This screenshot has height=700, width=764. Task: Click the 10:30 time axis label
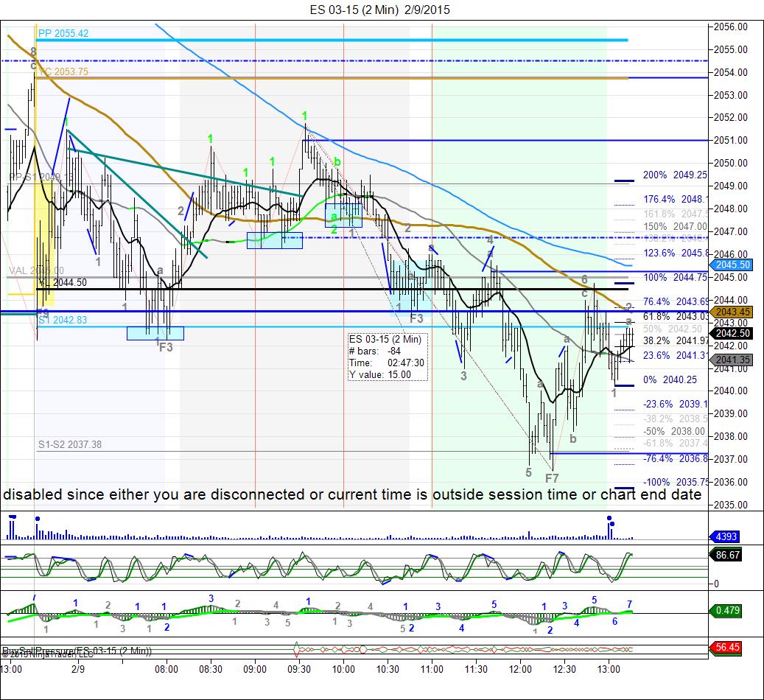click(x=388, y=669)
